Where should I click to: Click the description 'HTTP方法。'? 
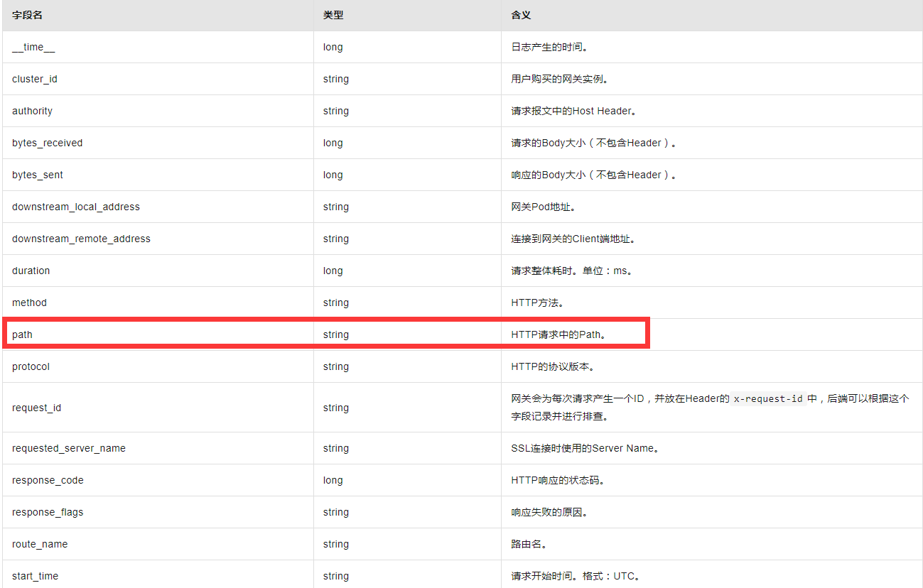point(538,303)
